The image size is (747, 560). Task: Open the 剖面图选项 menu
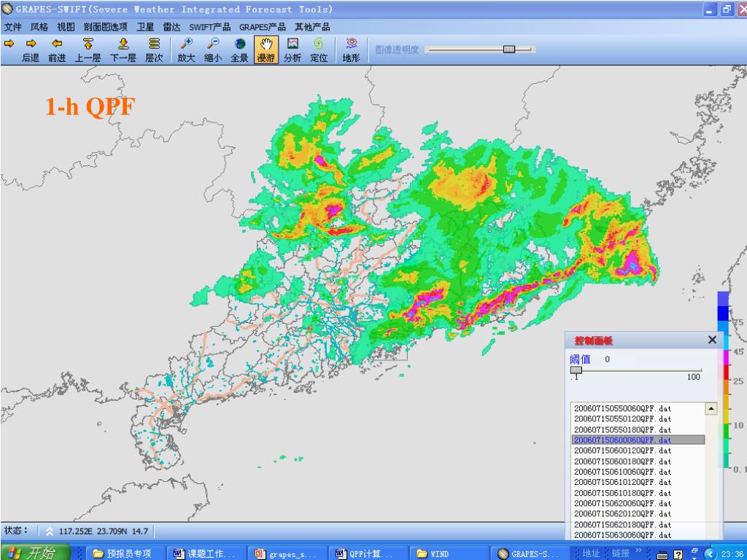coord(105,27)
